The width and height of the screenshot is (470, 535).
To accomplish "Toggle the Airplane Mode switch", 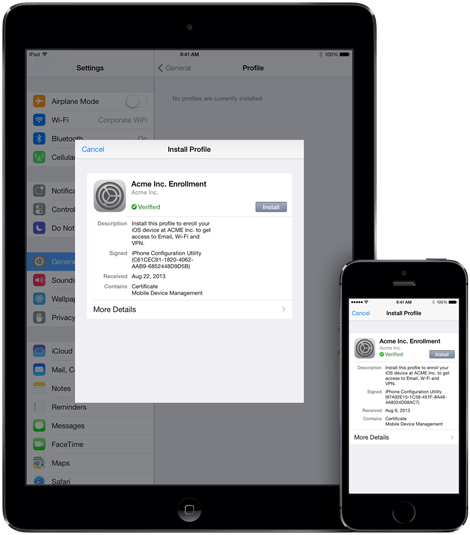I will point(136,101).
